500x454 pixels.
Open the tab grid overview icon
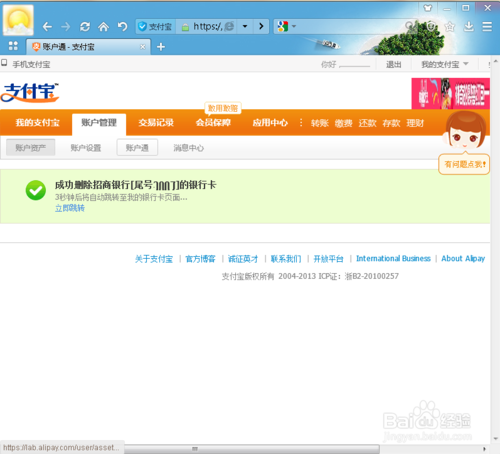[x=13, y=46]
